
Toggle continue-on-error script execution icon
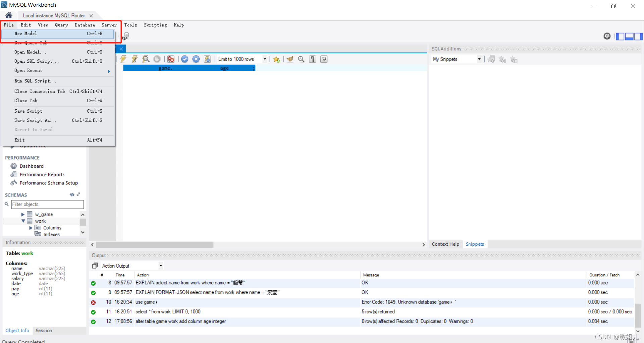click(x=171, y=59)
